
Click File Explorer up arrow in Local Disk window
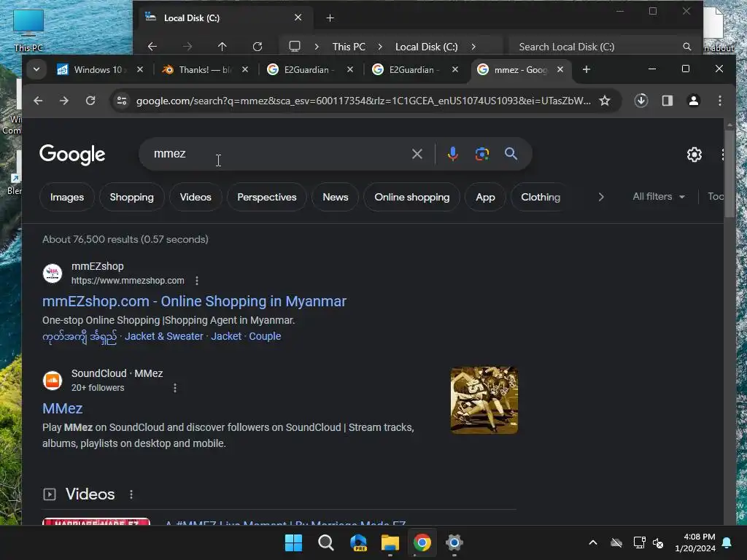pos(222,47)
